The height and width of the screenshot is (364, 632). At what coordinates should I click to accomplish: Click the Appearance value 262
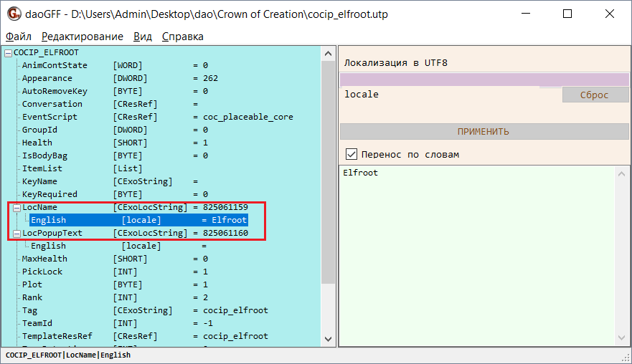[210, 78]
